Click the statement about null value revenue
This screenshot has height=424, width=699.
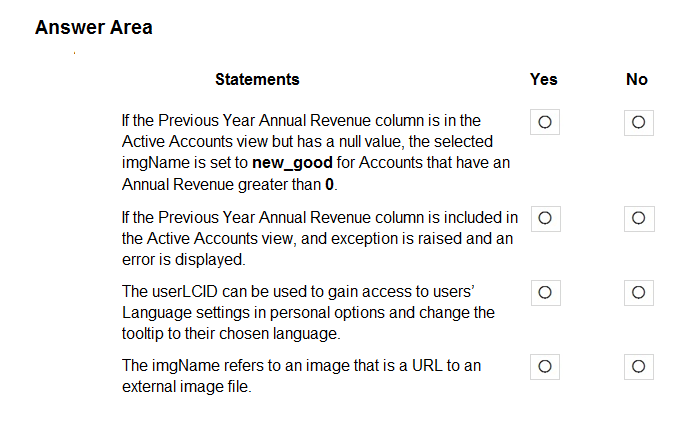[x=316, y=152]
